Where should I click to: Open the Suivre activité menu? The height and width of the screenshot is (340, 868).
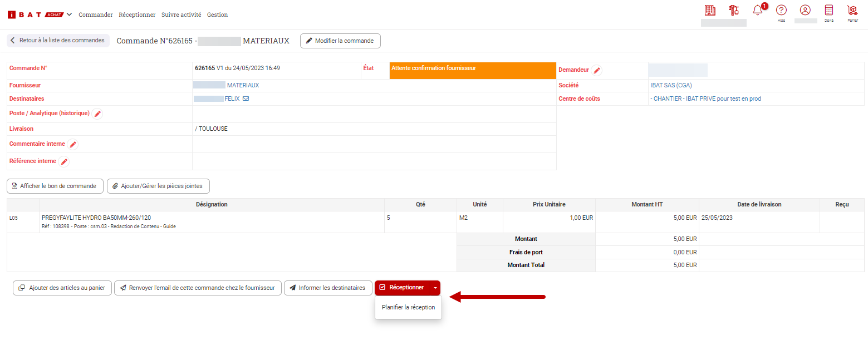pyautogui.click(x=181, y=15)
